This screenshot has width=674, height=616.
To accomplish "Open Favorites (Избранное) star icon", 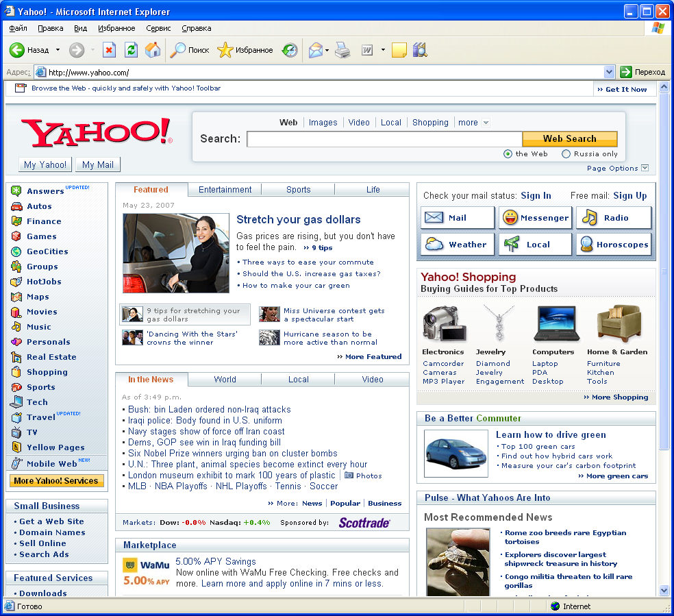I will 225,50.
